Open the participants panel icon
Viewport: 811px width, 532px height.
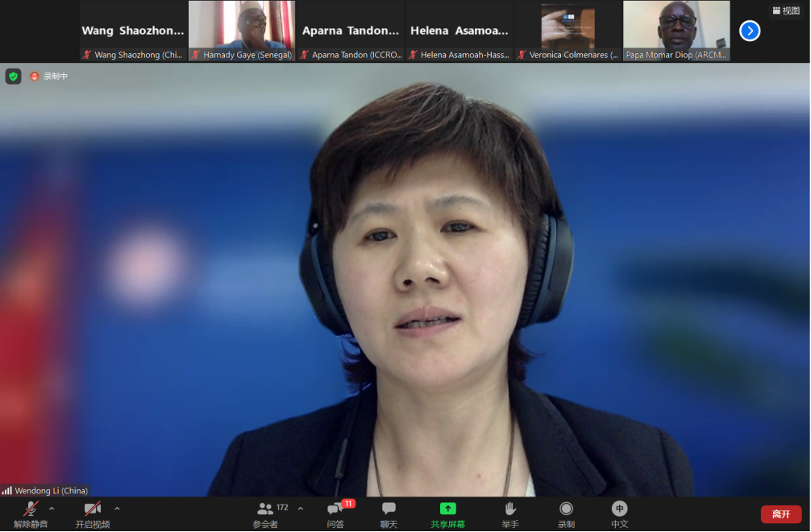point(265,509)
